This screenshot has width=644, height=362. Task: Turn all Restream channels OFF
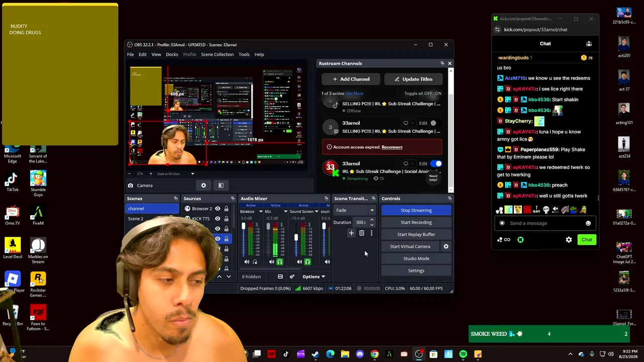[428, 94]
